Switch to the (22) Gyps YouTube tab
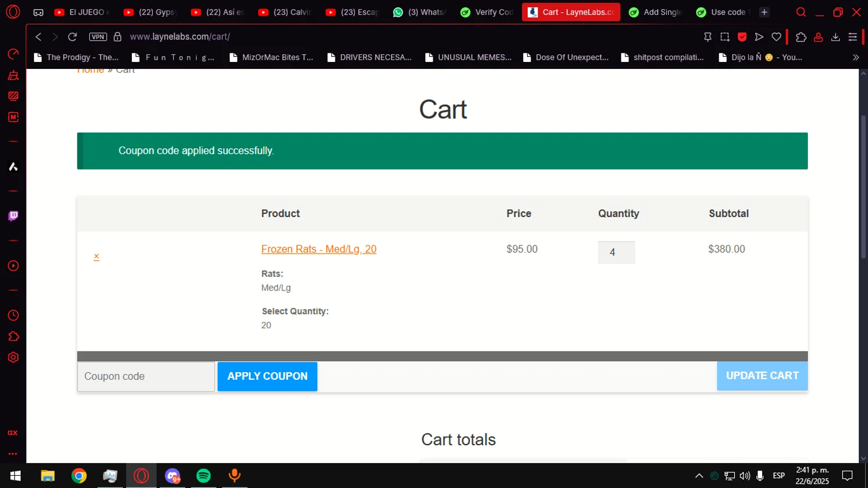Screen dimensions: 868x488 [150, 12]
